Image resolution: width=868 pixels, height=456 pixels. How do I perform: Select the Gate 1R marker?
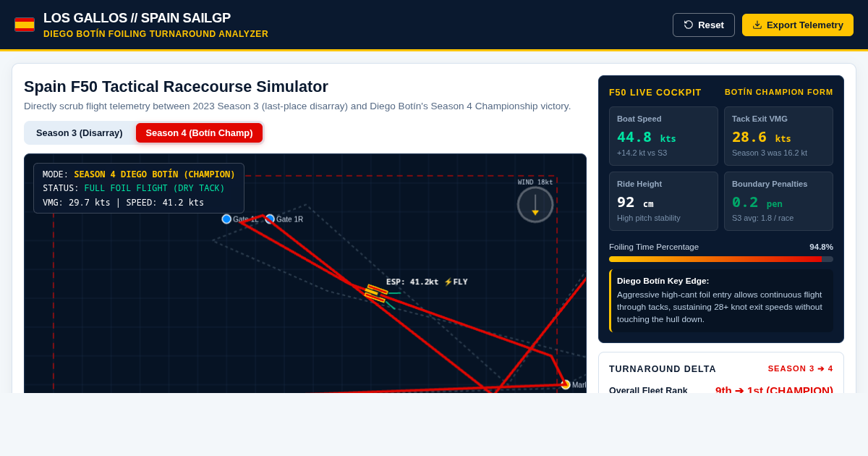[x=270, y=219]
